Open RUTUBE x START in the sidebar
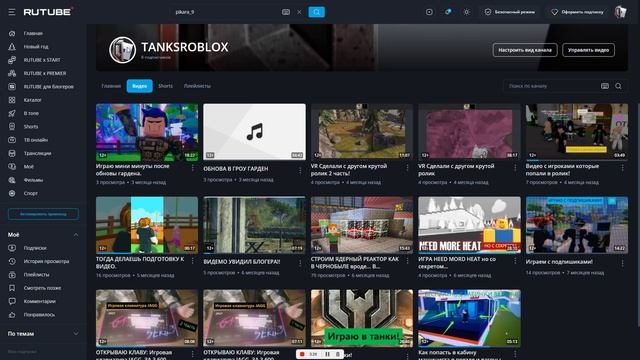640x360 pixels. 42,60
